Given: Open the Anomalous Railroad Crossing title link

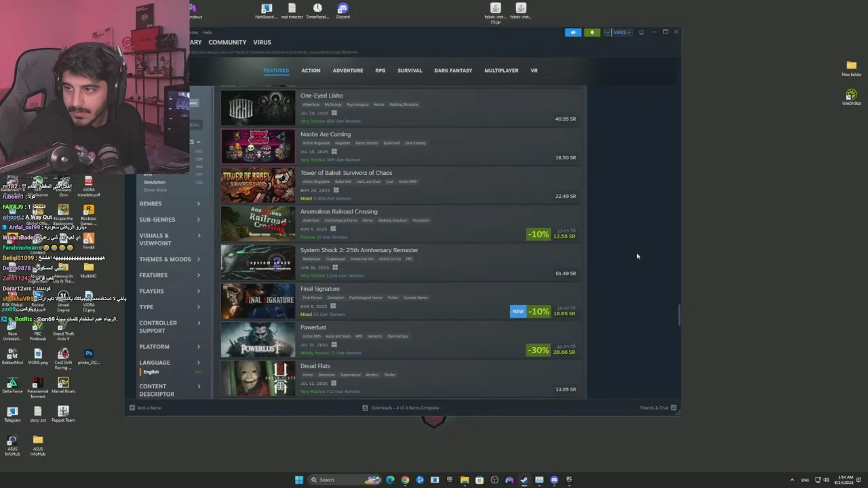Looking at the screenshot, I should 338,211.
